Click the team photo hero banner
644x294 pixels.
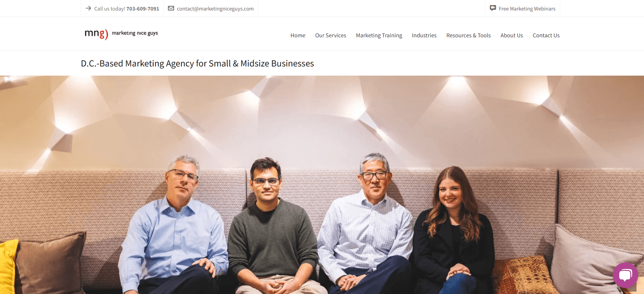(322, 185)
